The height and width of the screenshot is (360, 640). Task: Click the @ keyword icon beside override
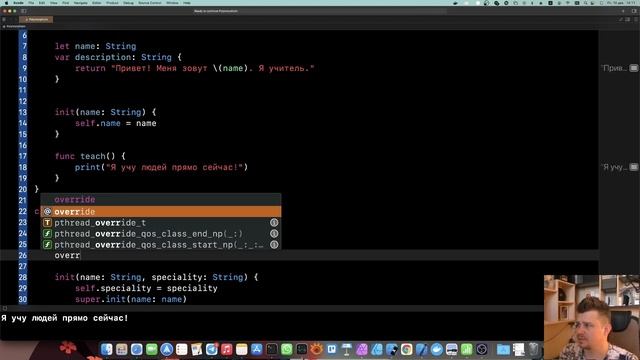tap(47, 211)
